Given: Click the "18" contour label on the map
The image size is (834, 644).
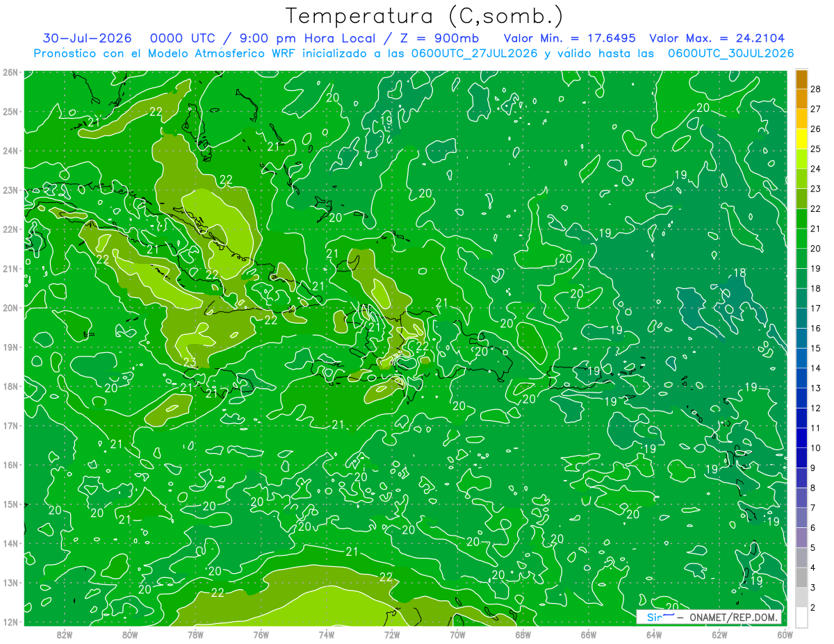Looking at the screenshot, I should [739, 272].
